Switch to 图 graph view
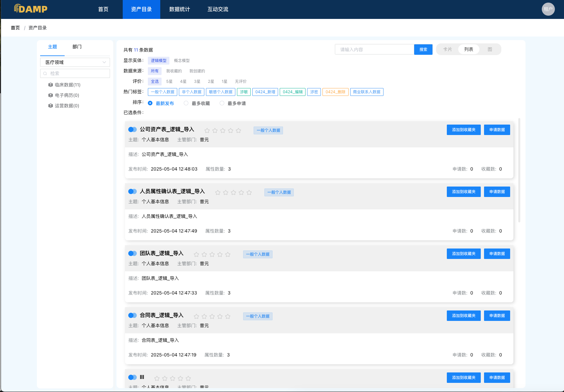 (490, 49)
